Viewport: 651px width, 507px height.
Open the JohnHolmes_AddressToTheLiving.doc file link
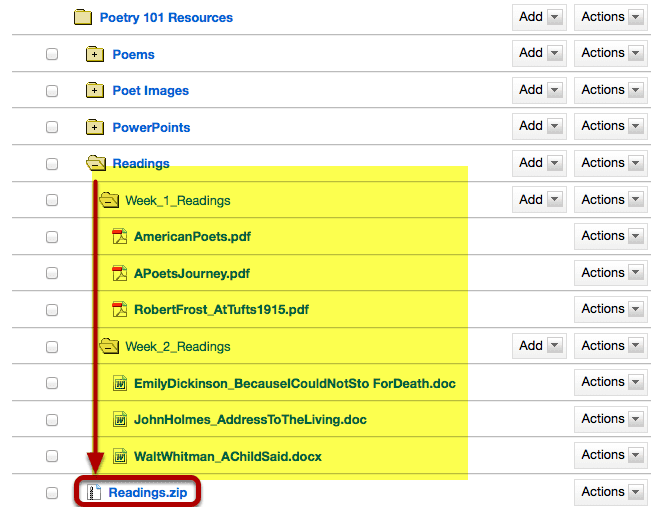(x=250, y=420)
